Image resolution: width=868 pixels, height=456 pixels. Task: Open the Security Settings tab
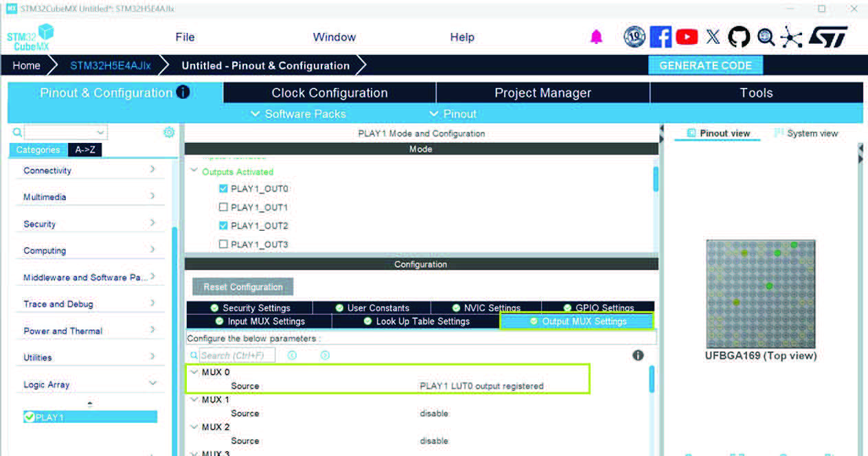(x=250, y=308)
